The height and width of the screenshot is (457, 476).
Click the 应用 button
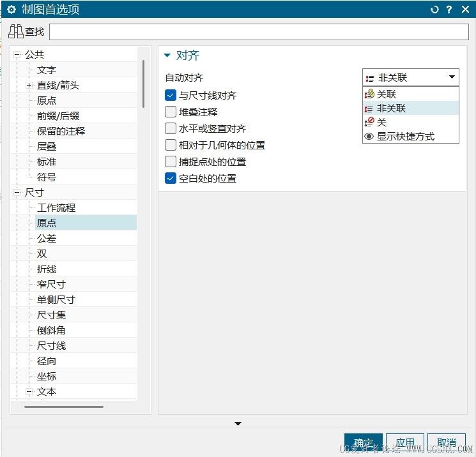(405, 442)
